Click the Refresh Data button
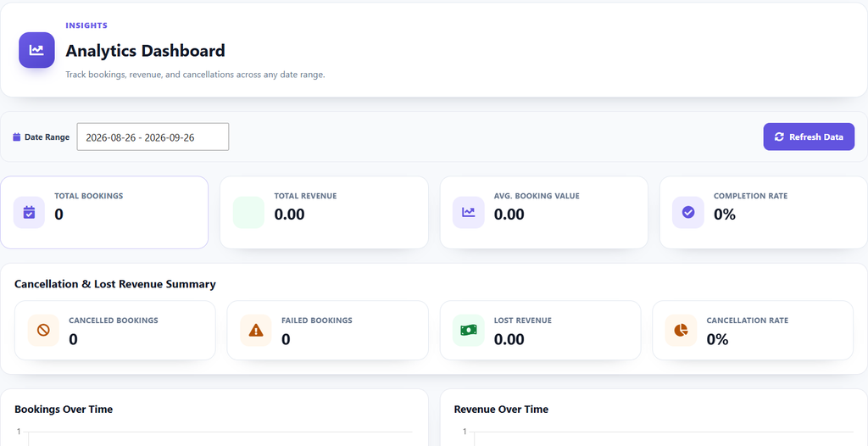868x446 pixels. [x=809, y=137]
